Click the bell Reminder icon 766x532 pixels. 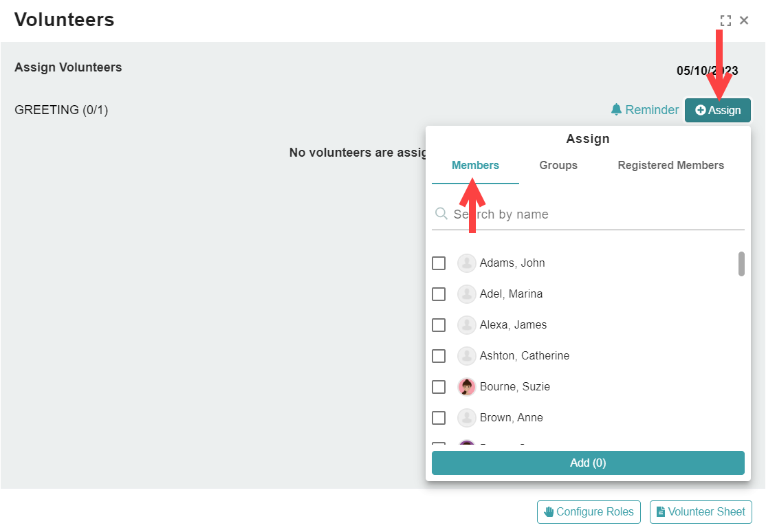pyautogui.click(x=616, y=109)
